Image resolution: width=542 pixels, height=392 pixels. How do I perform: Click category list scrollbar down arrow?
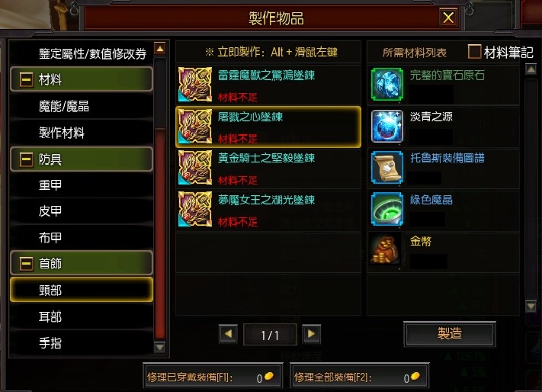coord(159,347)
